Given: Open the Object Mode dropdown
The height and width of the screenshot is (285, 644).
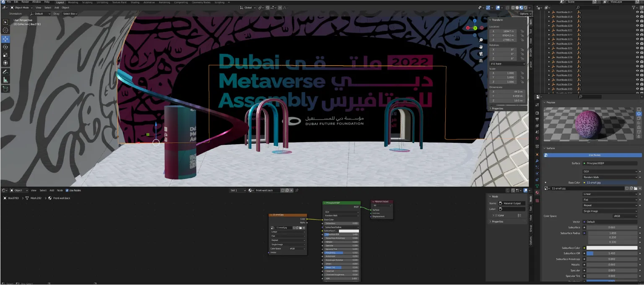Looking at the screenshot, I should (x=21, y=8).
